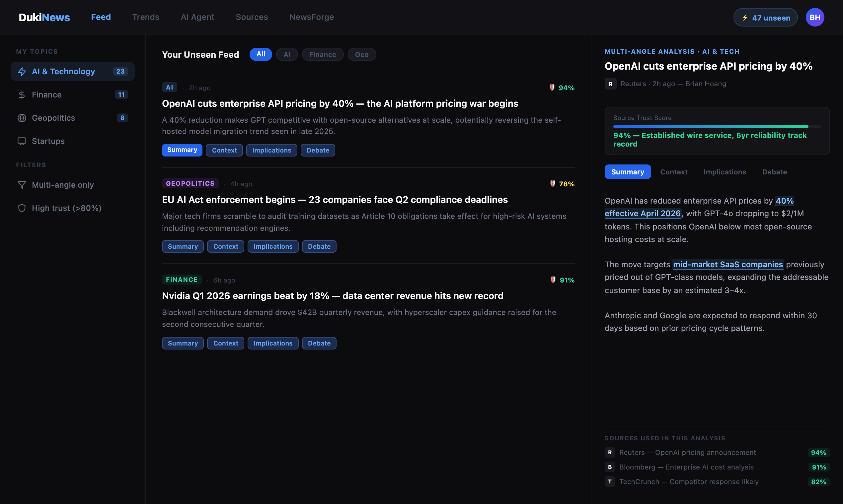Click the lightning icon beside AI & Technology
This screenshot has height=504, width=843.
click(x=22, y=71)
